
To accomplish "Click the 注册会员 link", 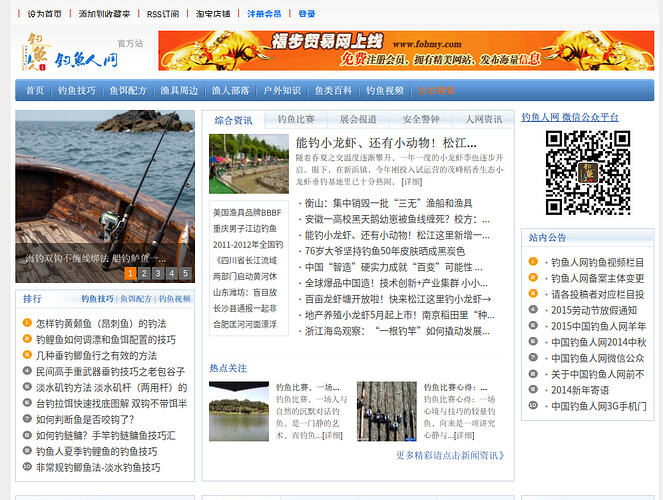I will (264, 14).
